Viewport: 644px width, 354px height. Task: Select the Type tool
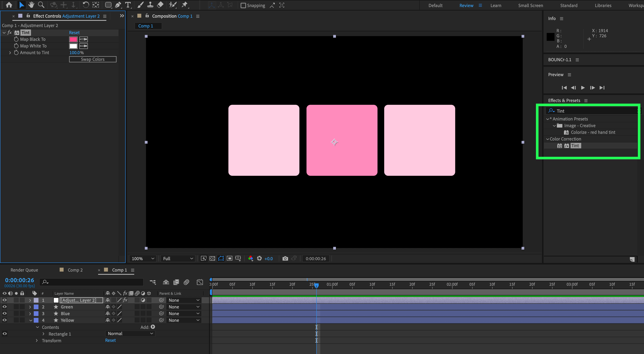[x=128, y=5]
